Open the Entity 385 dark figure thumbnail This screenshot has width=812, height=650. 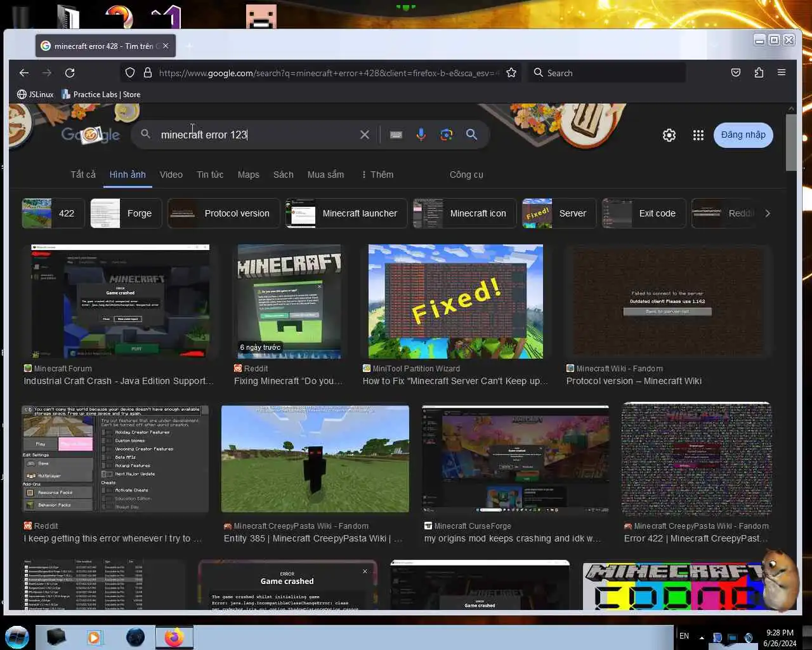click(315, 459)
